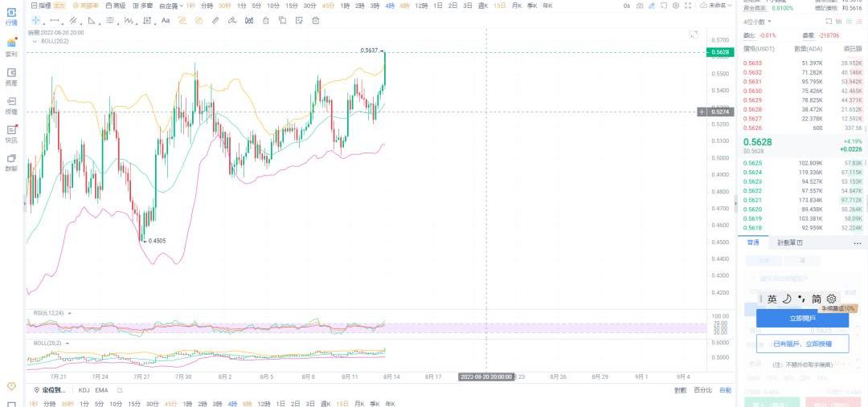Open the 指標 indicators button
868x407 pixels.
coord(42,6)
